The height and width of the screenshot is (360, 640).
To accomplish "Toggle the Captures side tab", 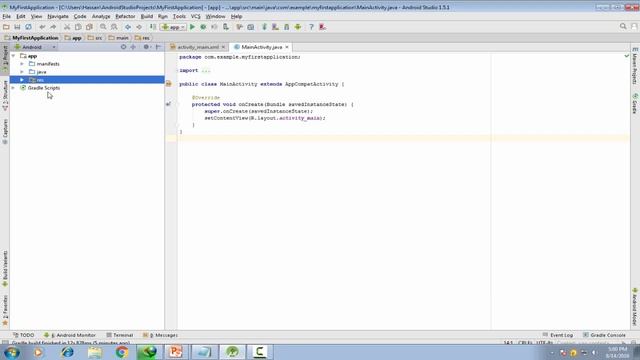I will [5, 131].
